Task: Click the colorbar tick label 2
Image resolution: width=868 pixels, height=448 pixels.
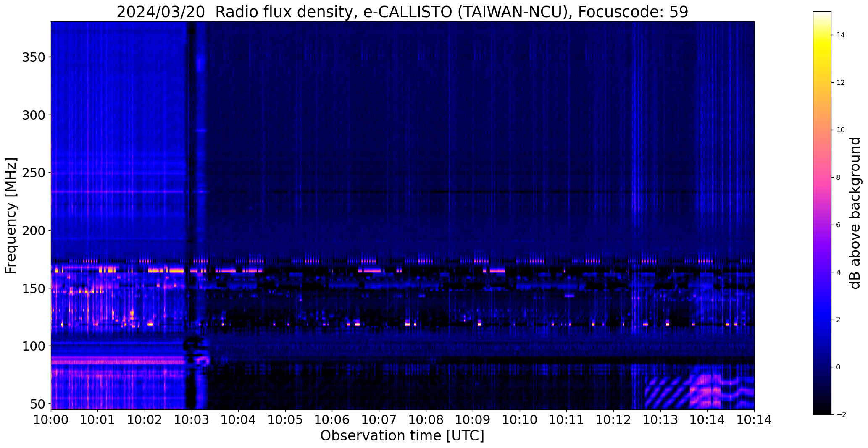Action: 838,320
